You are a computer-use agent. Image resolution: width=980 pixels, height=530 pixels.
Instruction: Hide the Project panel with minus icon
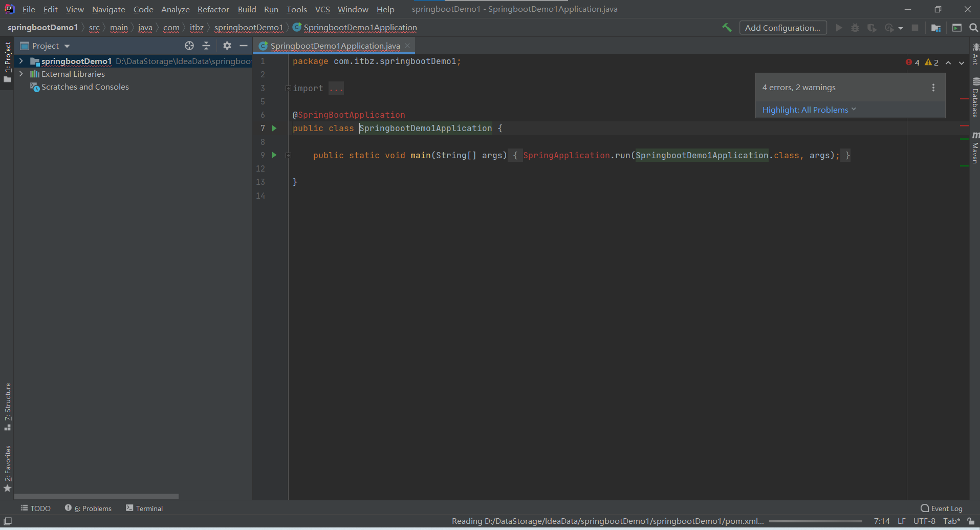tap(244, 46)
